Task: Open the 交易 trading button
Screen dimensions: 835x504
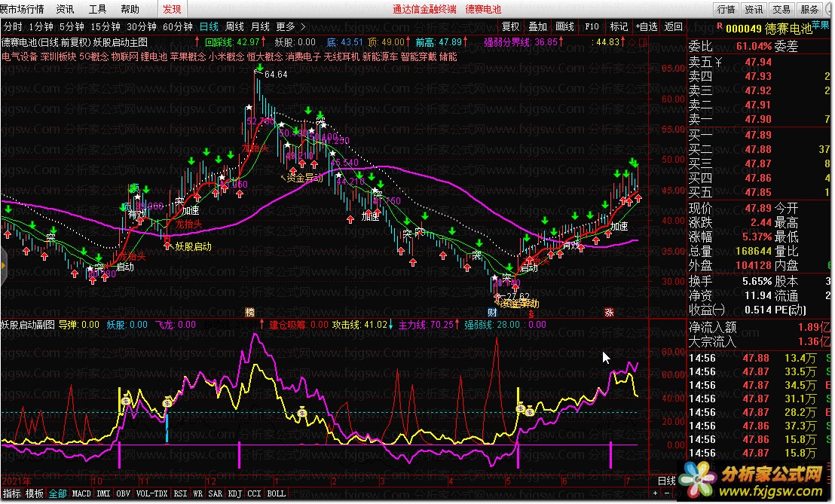Action: click(781, 9)
